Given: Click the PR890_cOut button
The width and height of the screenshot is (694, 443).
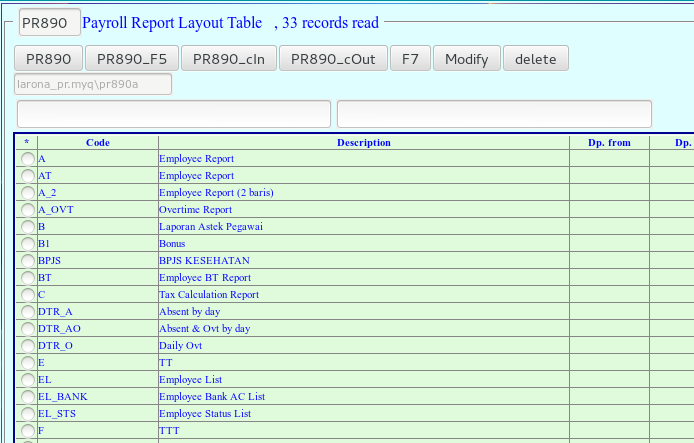Looking at the screenshot, I should (x=332, y=59).
